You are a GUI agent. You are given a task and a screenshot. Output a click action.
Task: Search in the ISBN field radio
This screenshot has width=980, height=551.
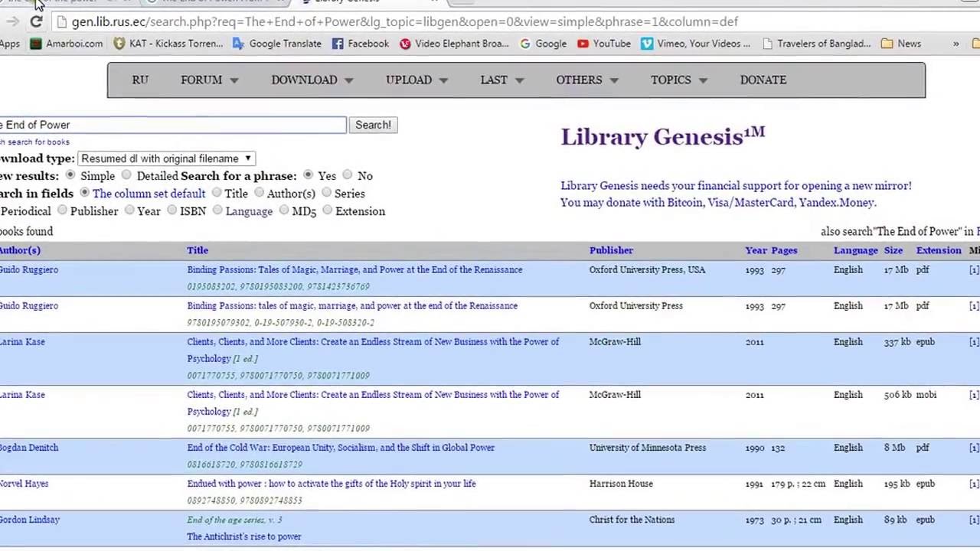(171, 210)
